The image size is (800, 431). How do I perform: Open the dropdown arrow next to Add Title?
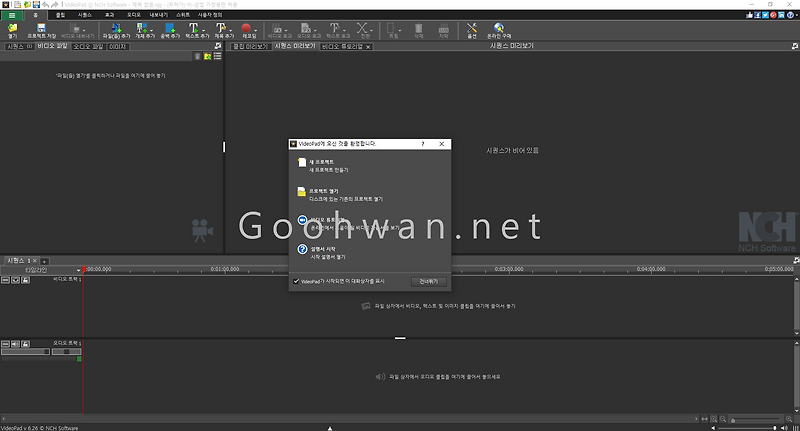point(230,30)
